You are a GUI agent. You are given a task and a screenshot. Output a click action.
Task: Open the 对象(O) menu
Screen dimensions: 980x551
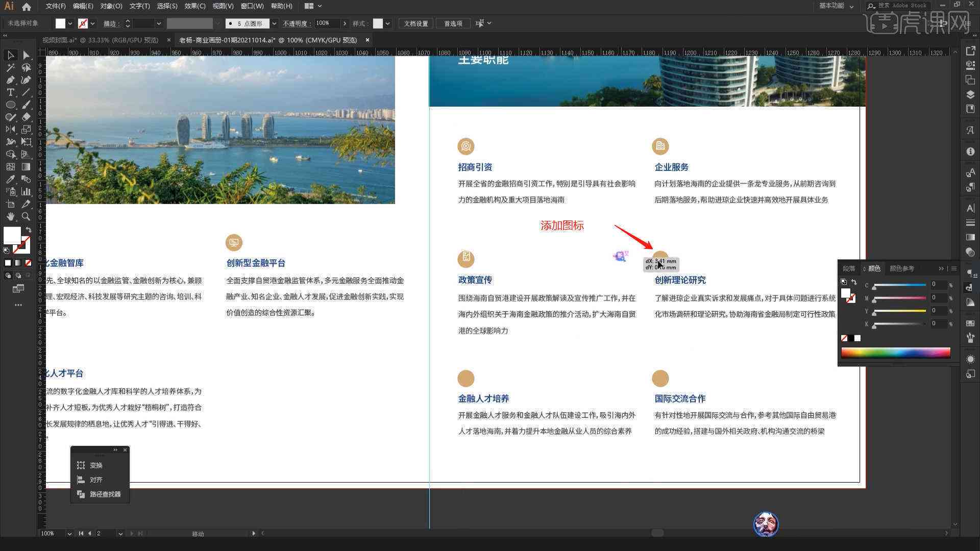tap(111, 6)
